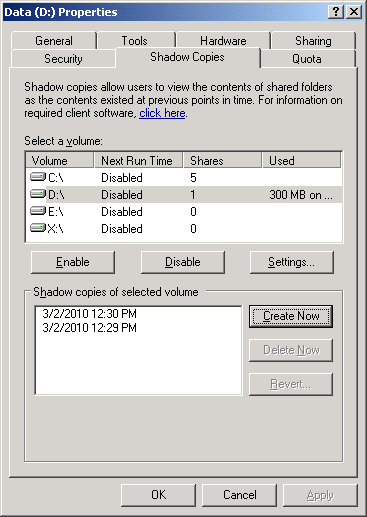367x517 pixels.
Task: Click the Revert... button
Action: [x=291, y=384]
